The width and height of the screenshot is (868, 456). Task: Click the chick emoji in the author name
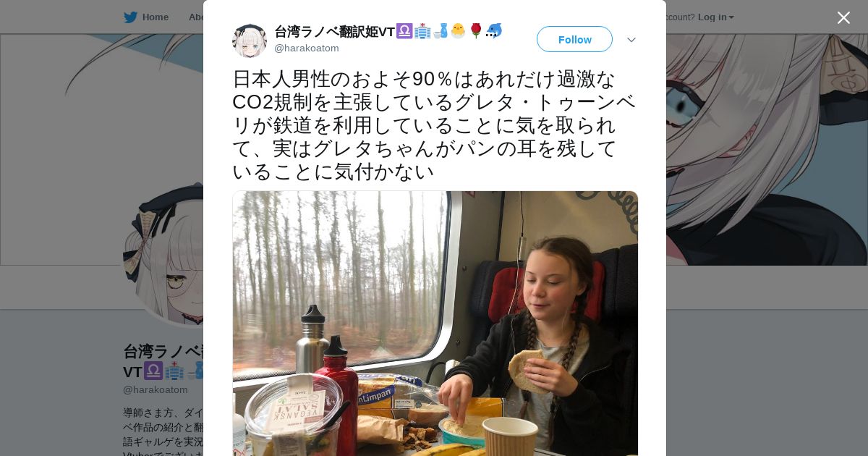pyautogui.click(x=458, y=31)
